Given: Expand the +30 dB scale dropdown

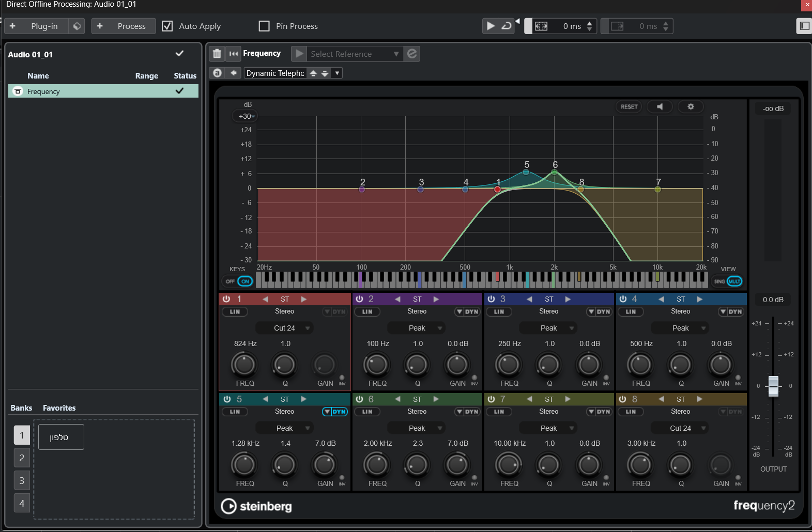Looking at the screenshot, I should [x=246, y=116].
